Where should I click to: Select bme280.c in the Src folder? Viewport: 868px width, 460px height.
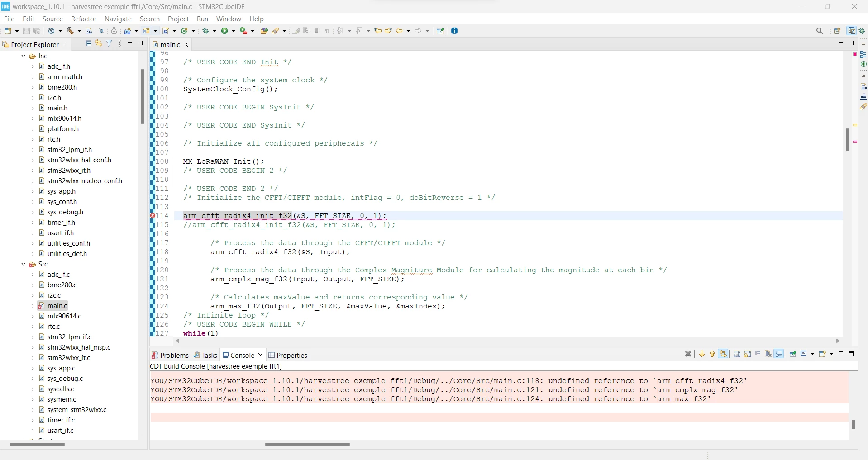[62, 285]
